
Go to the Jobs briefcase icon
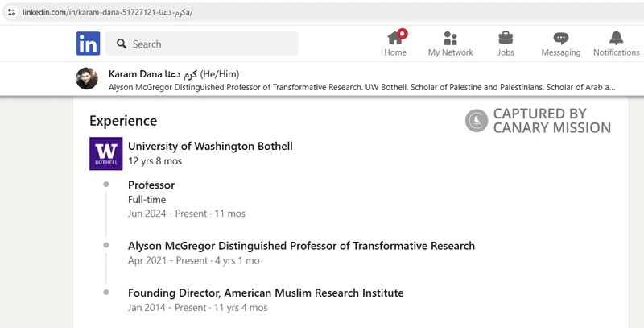pyautogui.click(x=506, y=38)
